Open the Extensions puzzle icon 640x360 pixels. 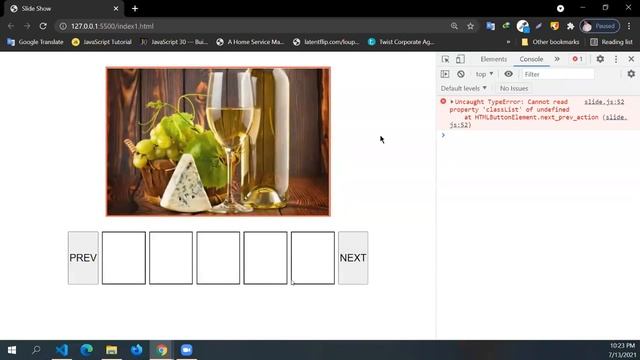570,26
